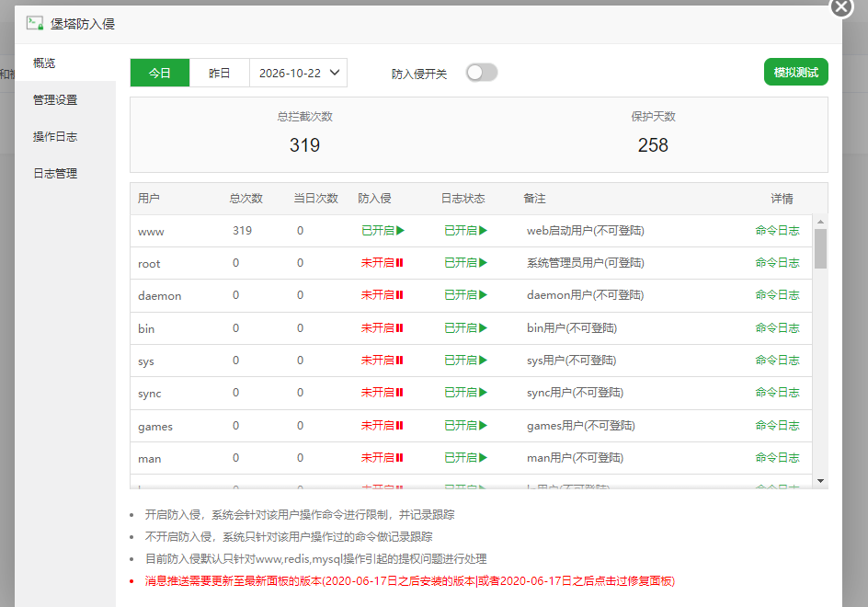Open 操作日志 in the sidebar
The image size is (868, 607).
tap(55, 136)
